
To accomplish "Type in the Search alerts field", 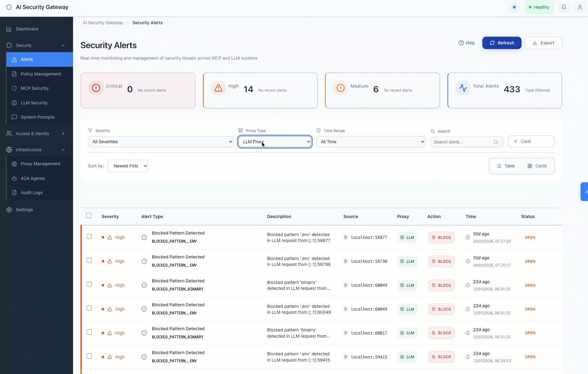I will tap(463, 142).
